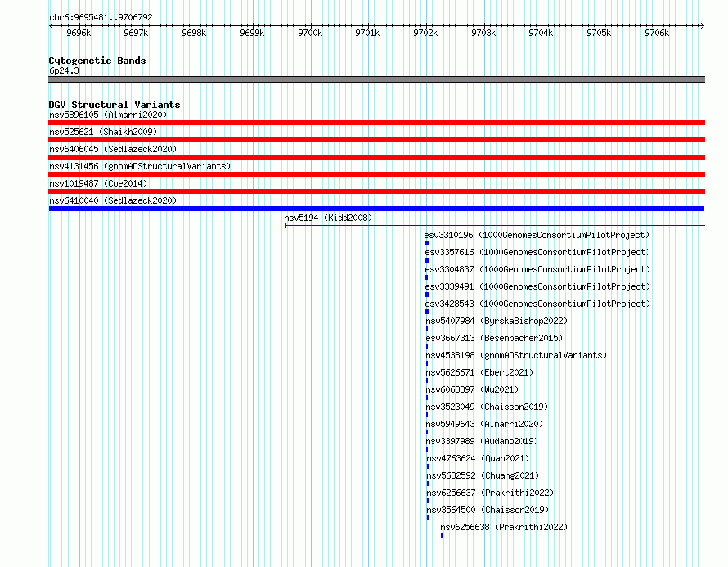
Task: Open nsv6406045 (Sedlazeck2020) variant label
Action: click(x=113, y=149)
